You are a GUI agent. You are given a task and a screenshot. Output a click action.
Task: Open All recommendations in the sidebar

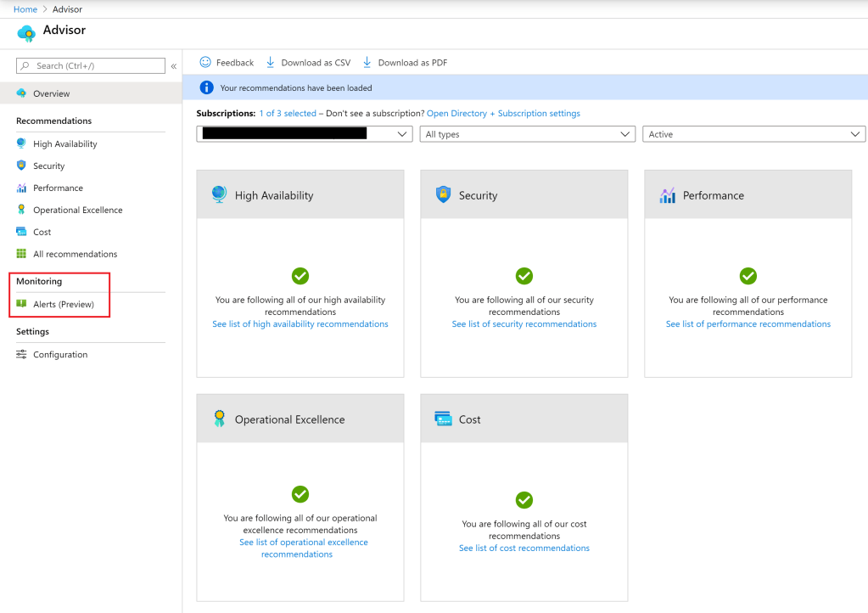pyautogui.click(x=75, y=254)
